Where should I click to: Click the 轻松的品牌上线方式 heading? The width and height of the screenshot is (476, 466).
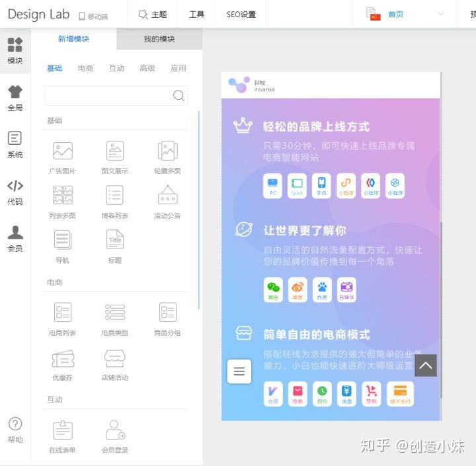pyautogui.click(x=316, y=127)
